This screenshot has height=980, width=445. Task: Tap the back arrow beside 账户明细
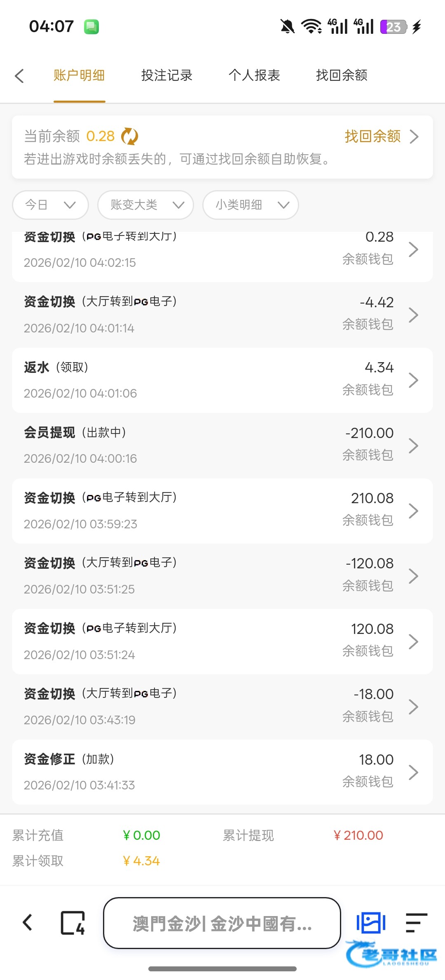coord(19,76)
